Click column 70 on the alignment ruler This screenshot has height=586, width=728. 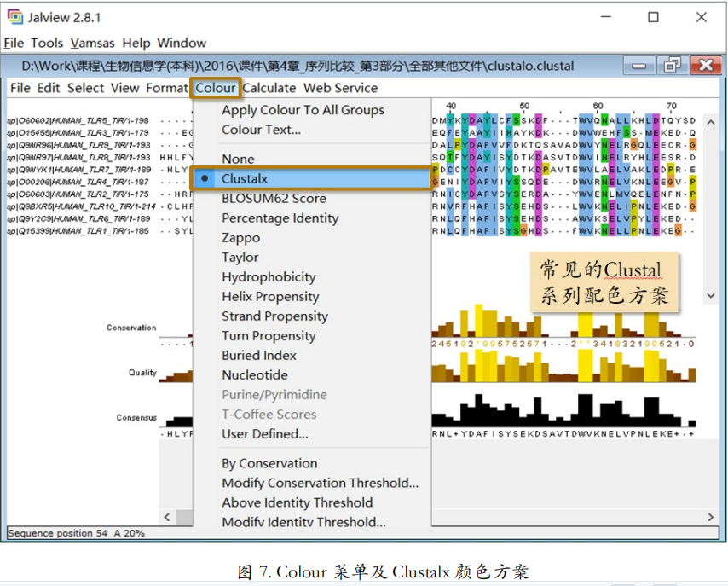coord(672,106)
